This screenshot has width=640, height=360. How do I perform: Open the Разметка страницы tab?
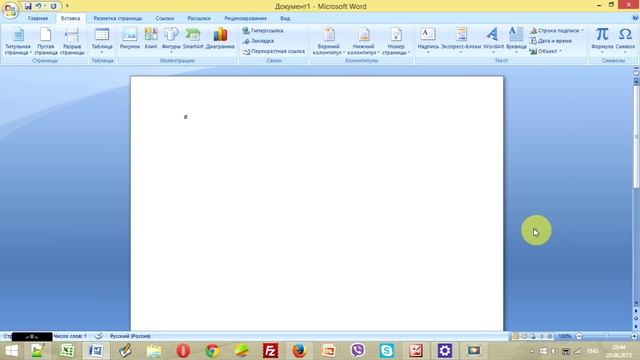pyautogui.click(x=118, y=18)
